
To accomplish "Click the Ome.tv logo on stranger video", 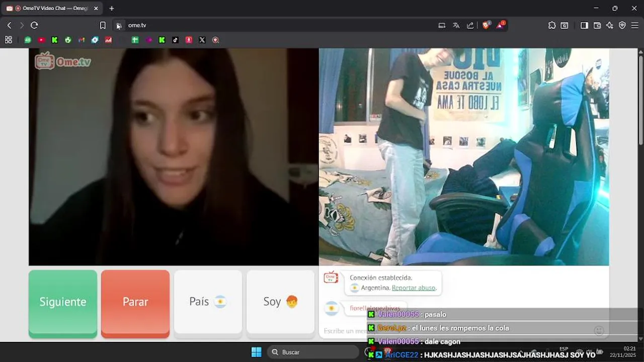I will click(63, 61).
